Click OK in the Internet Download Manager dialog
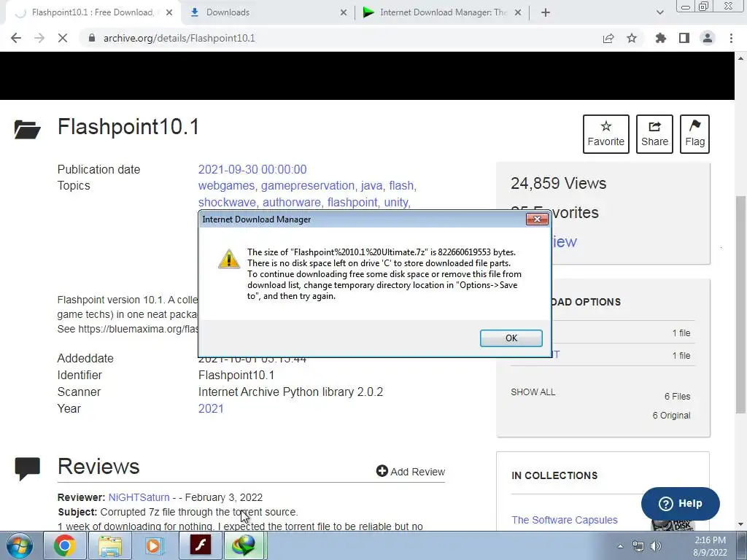 511,338
